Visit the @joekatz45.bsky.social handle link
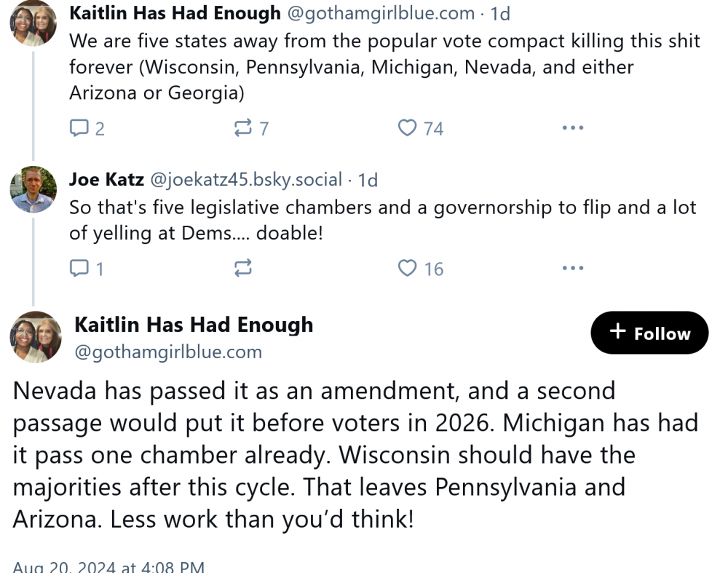728x573 pixels. 246,179
